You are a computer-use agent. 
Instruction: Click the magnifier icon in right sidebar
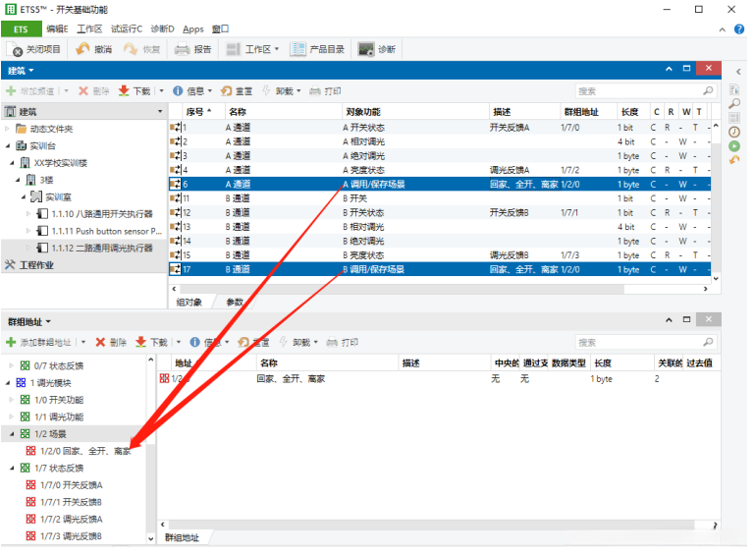734,103
